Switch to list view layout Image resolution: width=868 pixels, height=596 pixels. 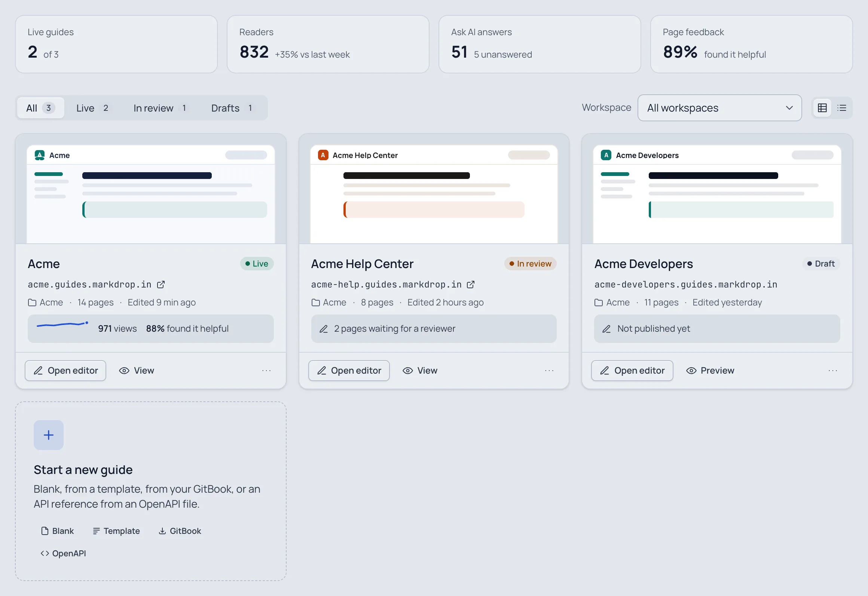(x=841, y=108)
